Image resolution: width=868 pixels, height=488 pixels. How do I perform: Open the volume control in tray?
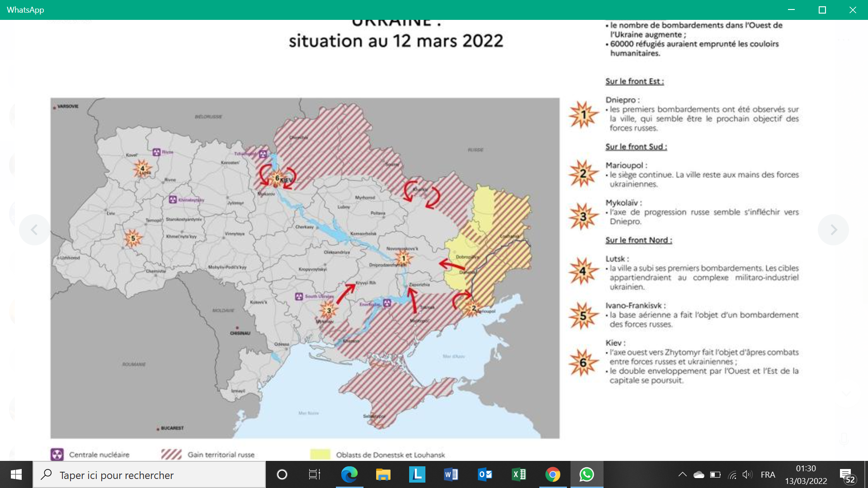click(747, 474)
